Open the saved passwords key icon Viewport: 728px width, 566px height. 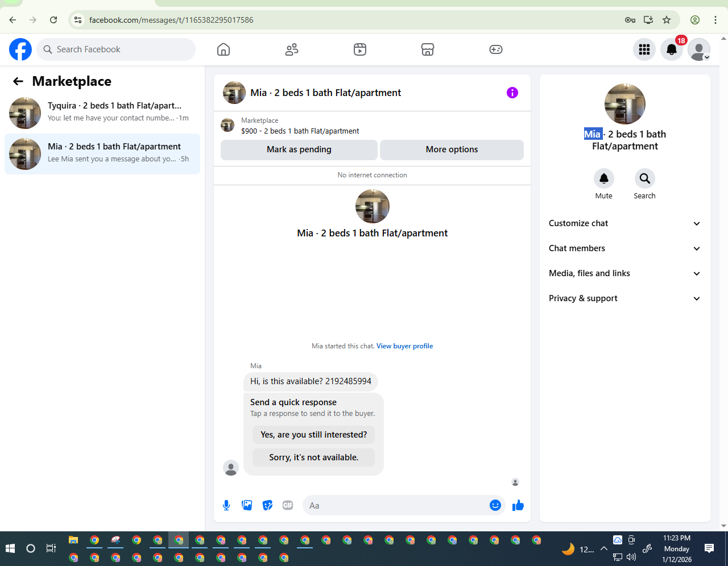tap(630, 20)
